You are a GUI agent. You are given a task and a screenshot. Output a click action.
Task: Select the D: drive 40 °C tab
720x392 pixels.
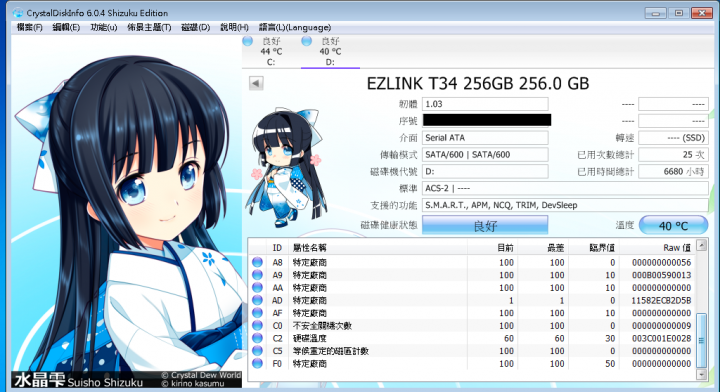coord(330,51)
